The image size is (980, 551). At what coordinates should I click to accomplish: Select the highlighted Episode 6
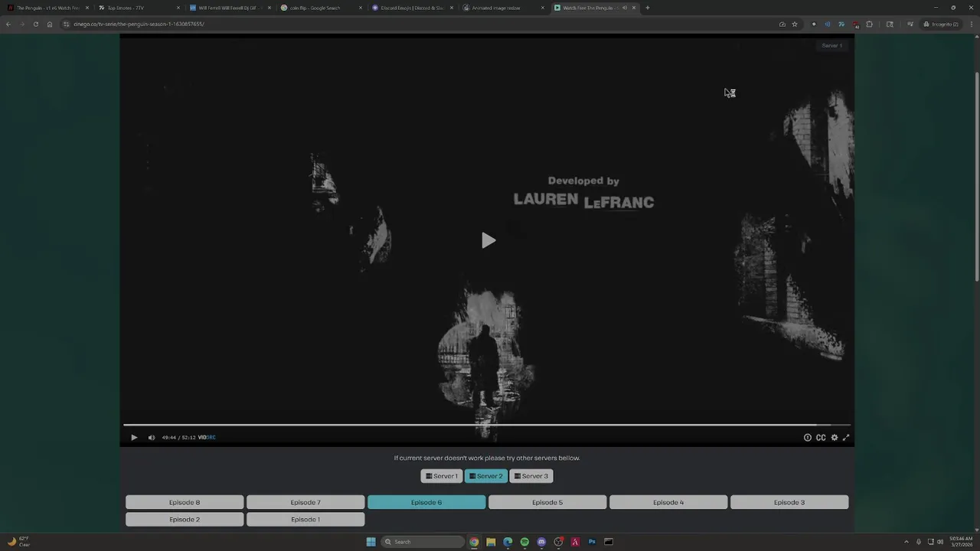[426, 503]
